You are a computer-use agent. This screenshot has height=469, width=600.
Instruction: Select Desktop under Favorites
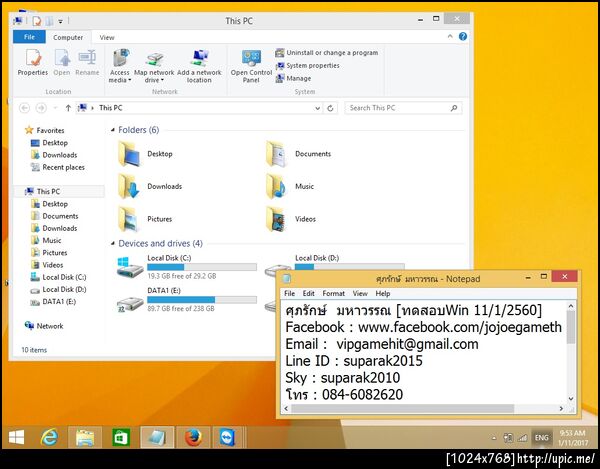pos(49,143)
